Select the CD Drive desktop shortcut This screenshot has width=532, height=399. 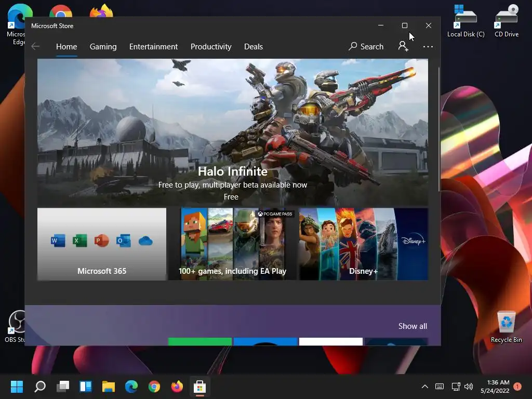click(x=507, y=20)
